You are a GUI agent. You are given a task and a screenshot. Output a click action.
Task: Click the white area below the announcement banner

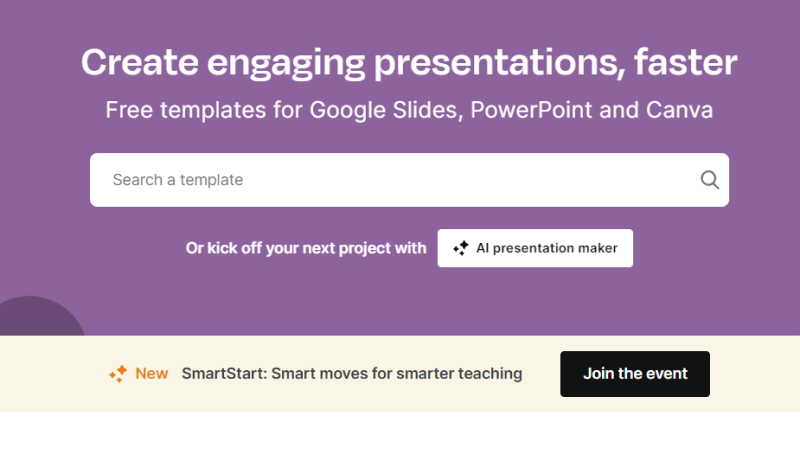point(400,432)
